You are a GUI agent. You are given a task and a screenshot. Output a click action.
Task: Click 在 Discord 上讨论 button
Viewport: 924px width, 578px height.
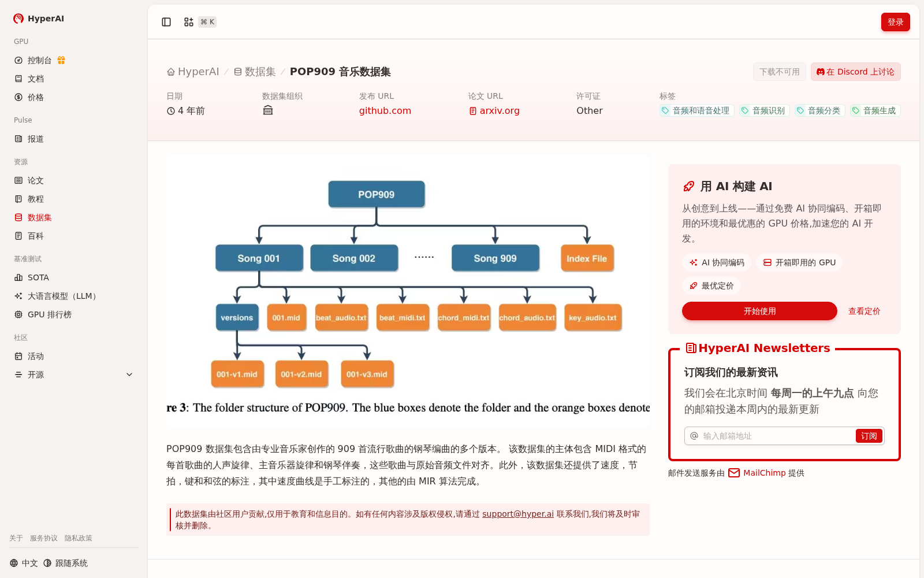click(855, 72)
